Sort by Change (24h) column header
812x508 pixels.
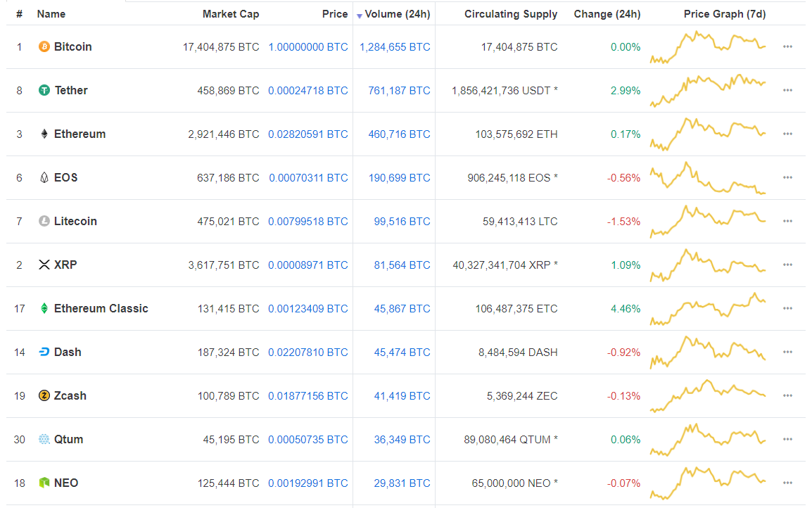coord(607,14)
